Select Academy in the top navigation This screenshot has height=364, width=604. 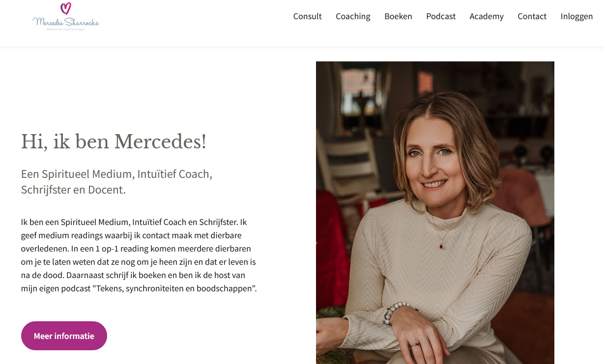click(x=486, y=16)
